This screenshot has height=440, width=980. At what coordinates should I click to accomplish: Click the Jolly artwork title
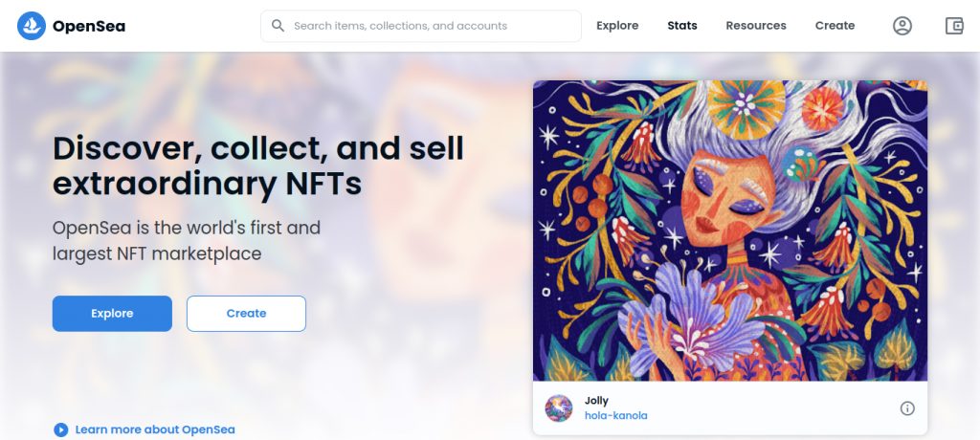click(x=596, y=400)
